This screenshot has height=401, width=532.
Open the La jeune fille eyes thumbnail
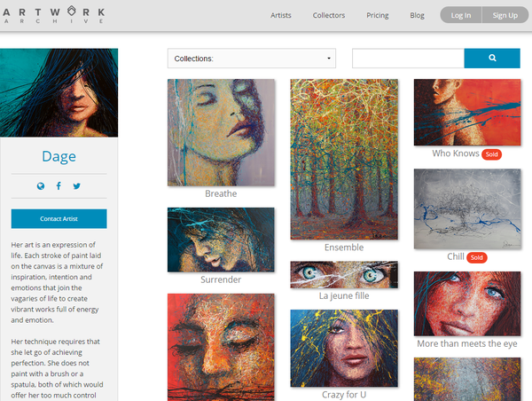point(344,275)
